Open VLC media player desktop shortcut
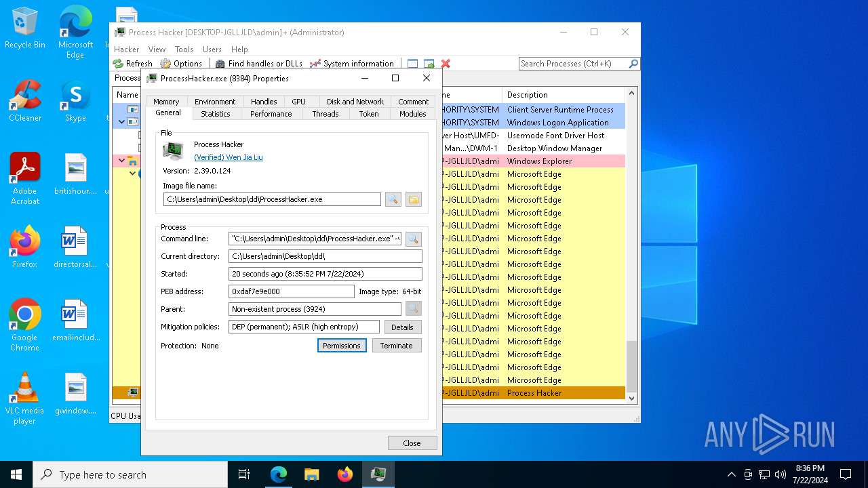This screenshot has width=868, height=488. click(25, 398)
